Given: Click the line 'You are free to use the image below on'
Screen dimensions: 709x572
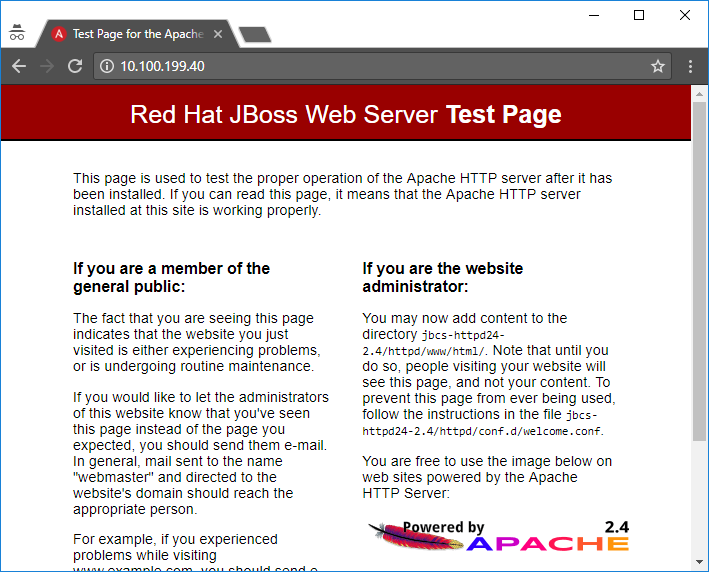Looking at the screenshot, I should [x=487, y=461].
